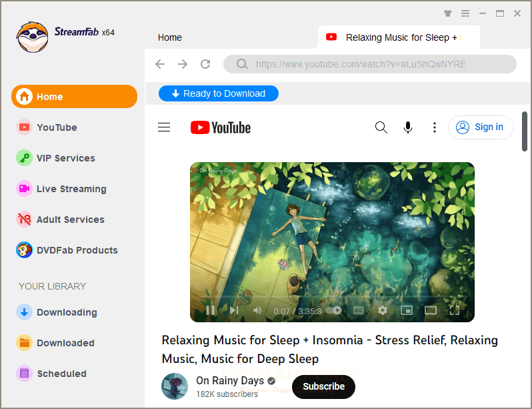The width and height of the screenshot is (532, 409).
Task: Pause the playing video
Action: click(211, 310)
